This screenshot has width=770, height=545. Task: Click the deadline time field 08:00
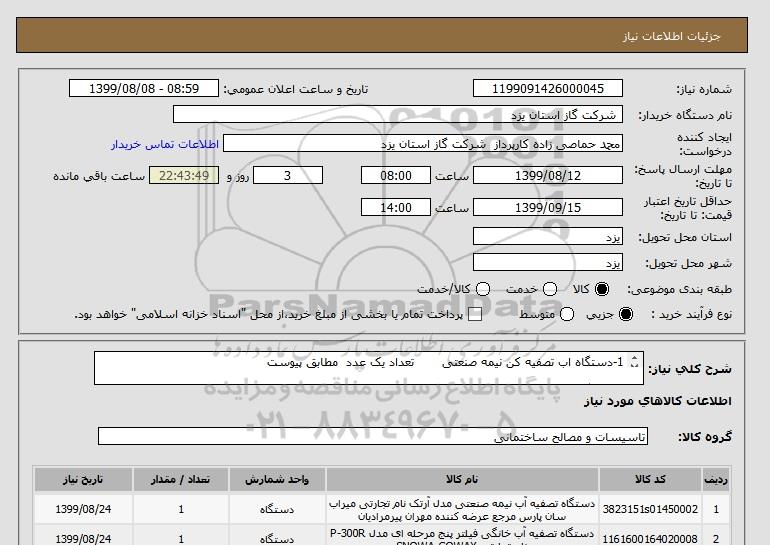point(396,175)
